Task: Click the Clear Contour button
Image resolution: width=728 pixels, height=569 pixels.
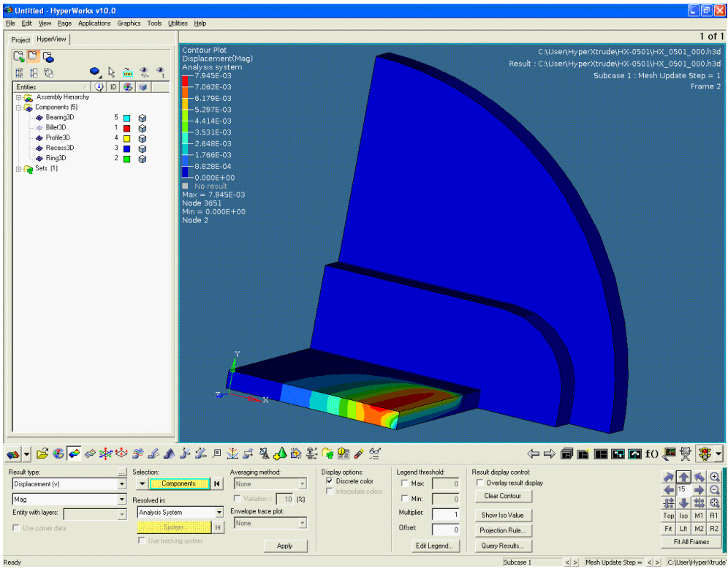Action: tap(501, 496)
